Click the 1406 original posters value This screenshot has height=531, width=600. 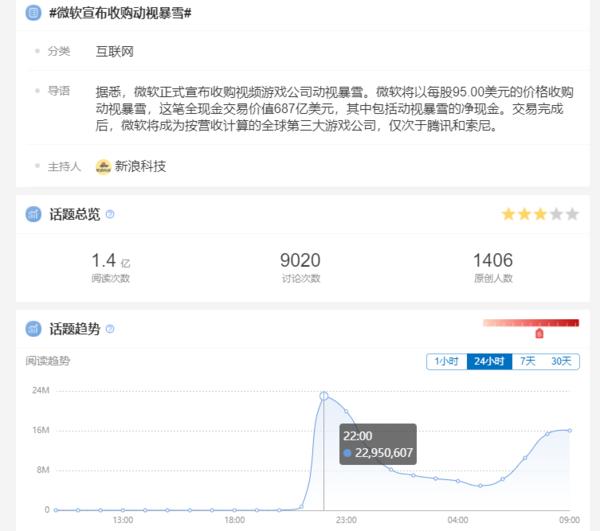493,261
